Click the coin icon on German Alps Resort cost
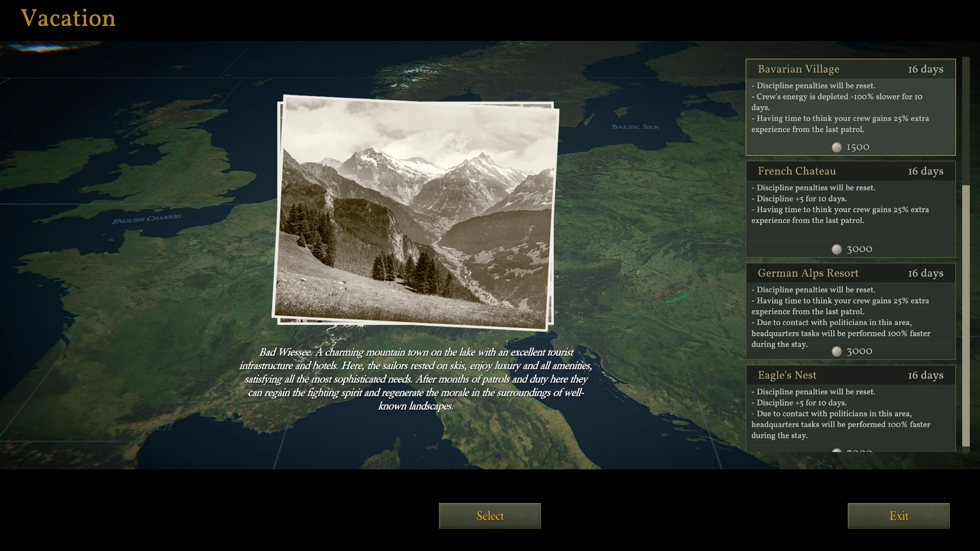 [x=837, y=352]
